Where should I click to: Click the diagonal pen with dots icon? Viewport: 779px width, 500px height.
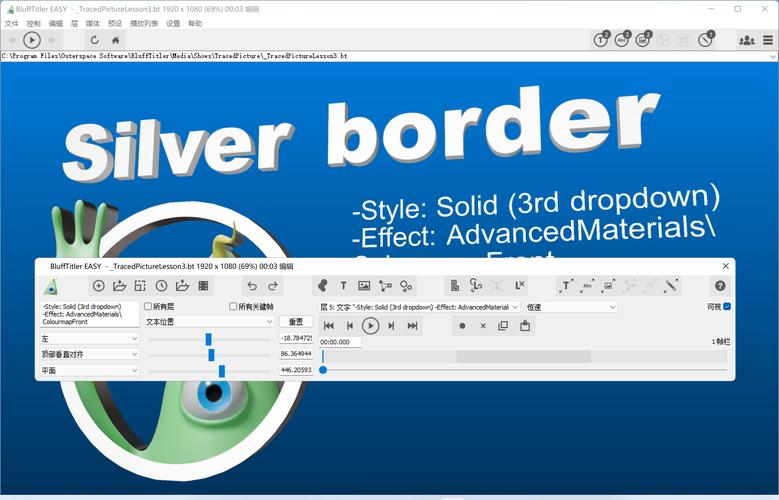coord(671,286)
